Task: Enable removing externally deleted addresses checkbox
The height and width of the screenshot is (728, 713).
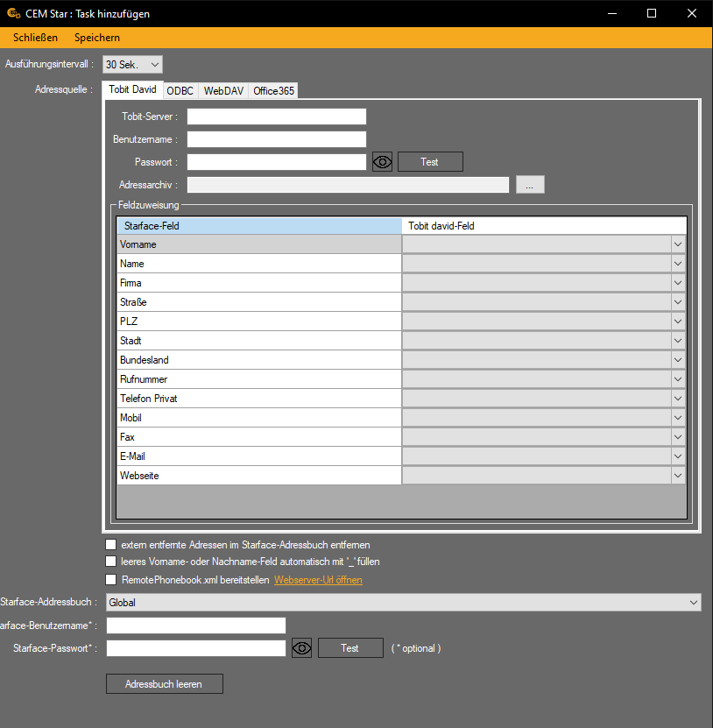Action: [x=110, y=544]
